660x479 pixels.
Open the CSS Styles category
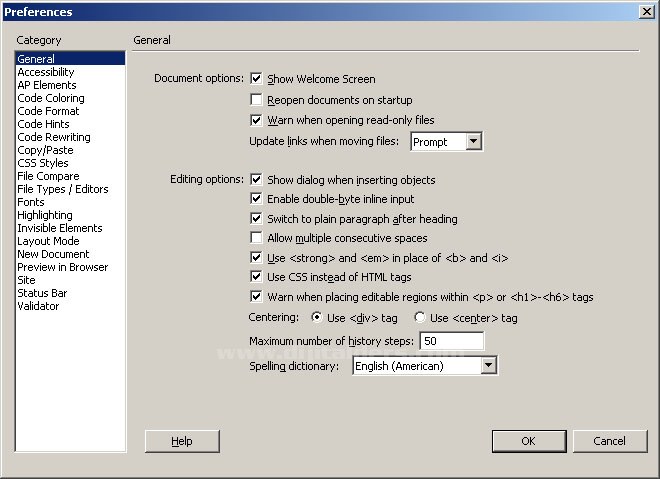[43, 163]
